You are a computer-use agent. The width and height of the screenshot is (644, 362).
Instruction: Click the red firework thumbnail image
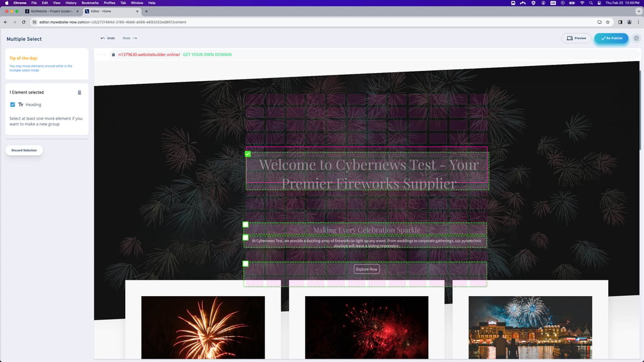tap(367, 327)
